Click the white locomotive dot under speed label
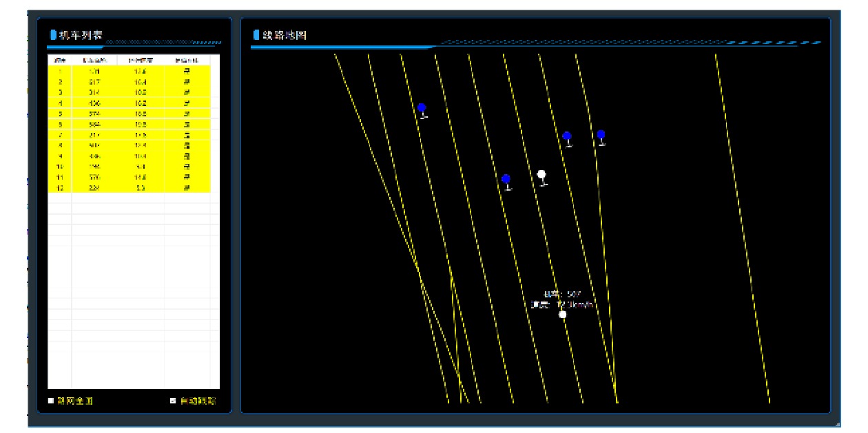The height and width of the screenshot is (433, 868). pos(563,315)
